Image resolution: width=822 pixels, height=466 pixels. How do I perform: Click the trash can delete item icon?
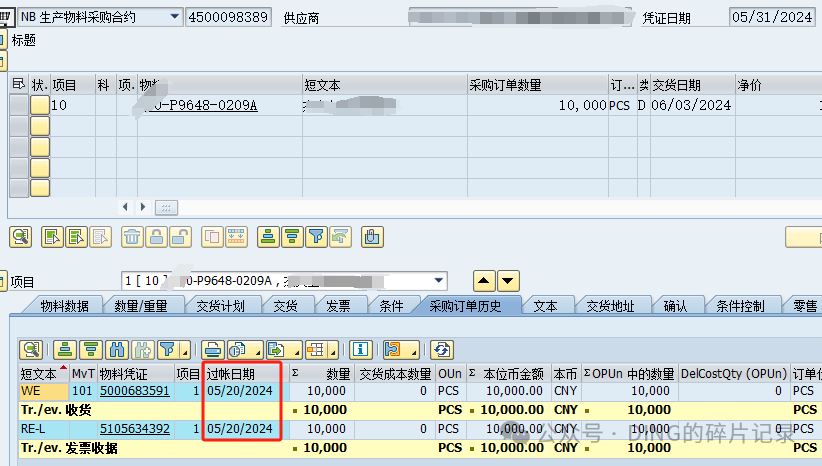[132, 237]
